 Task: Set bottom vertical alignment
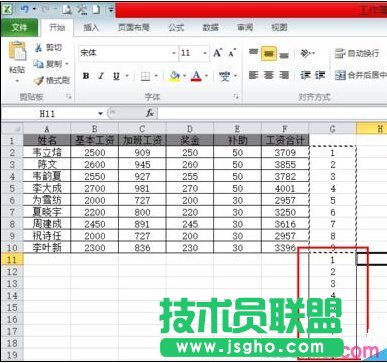coord(284,54)
